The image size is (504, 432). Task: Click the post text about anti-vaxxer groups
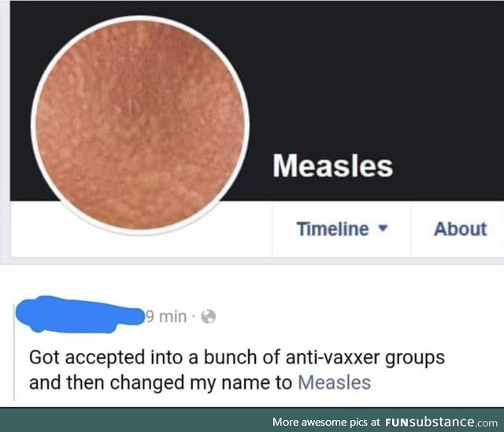[237, 370]
